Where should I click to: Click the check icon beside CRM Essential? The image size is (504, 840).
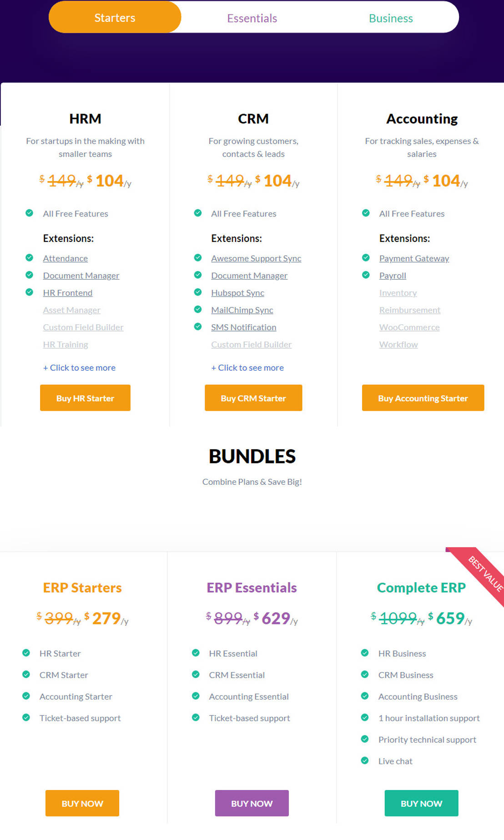click(x=196, y=674)
